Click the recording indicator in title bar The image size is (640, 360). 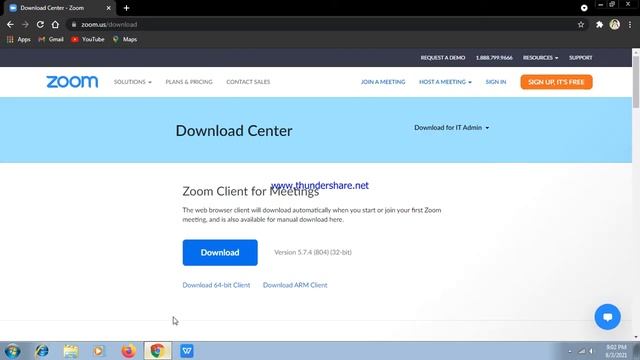coord(584,8)
